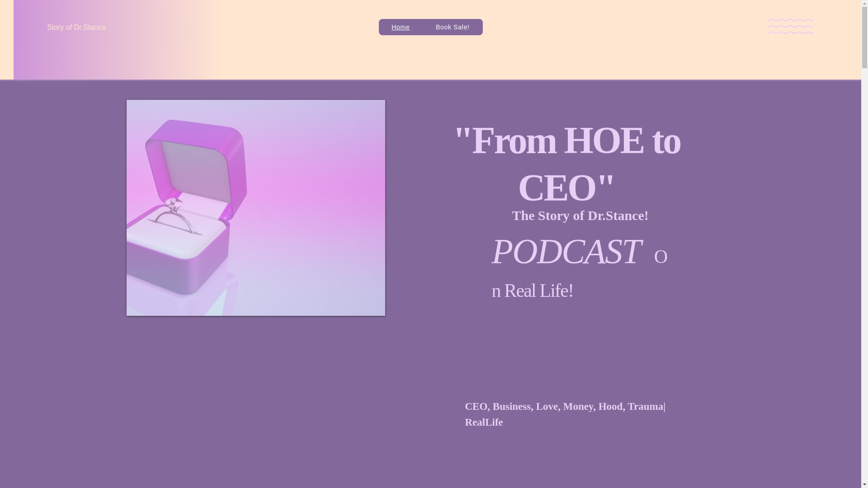
Task: Click the word Love in tags line
Action: coord(547,406)
